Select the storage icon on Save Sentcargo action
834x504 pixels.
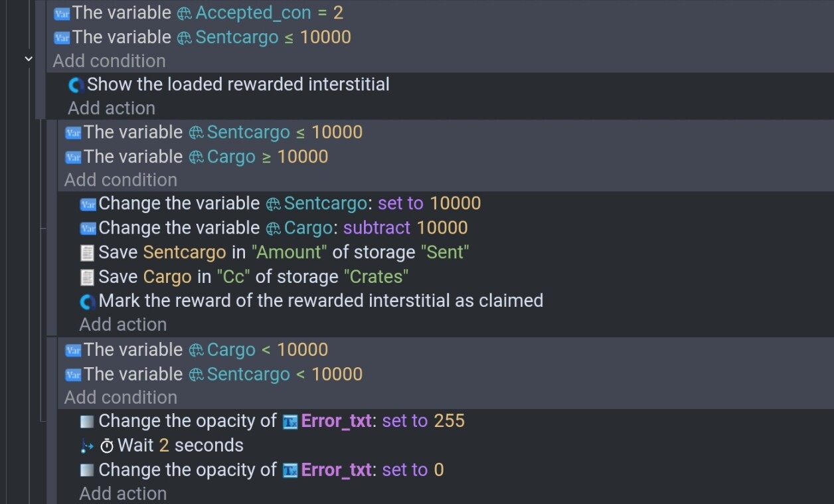coord(87,252)
